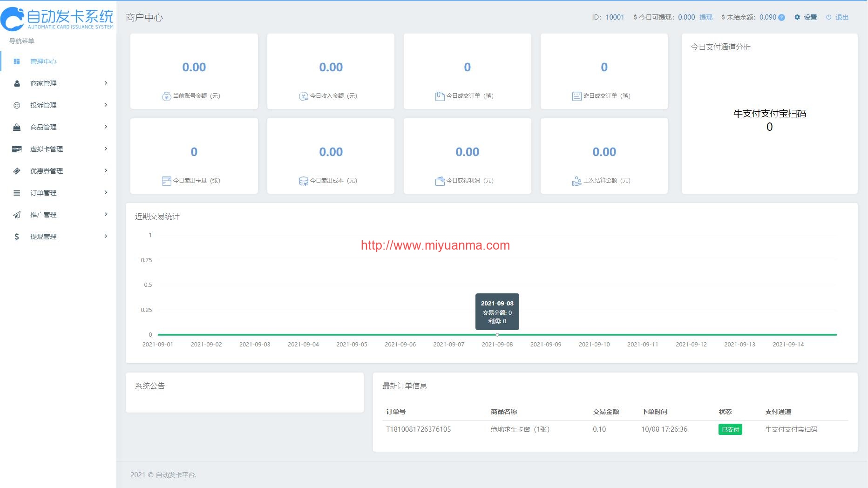The image size is (868, 488).
Task: Click the list icon for 订单管理
Action: (17, 193)
